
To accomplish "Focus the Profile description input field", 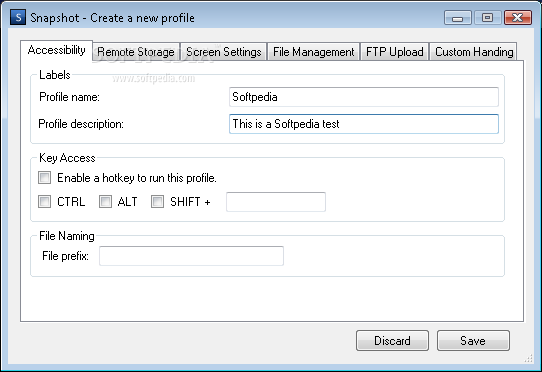I will pyautogui.click(x=364, y=124).
